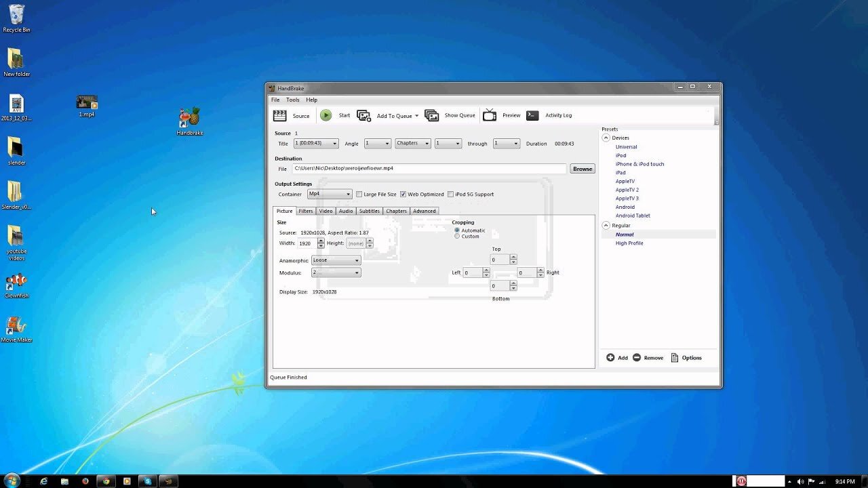Select the High Profile preset
The height and width of the screenshot is (488, 868).
tap(629, 243)
